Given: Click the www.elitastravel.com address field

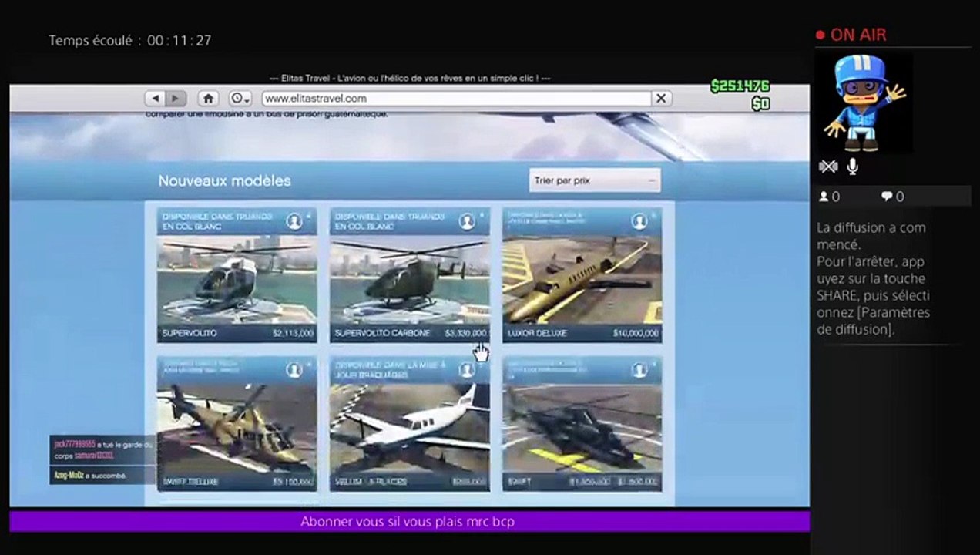Looking at the screenshot, I should click(456, 99).
